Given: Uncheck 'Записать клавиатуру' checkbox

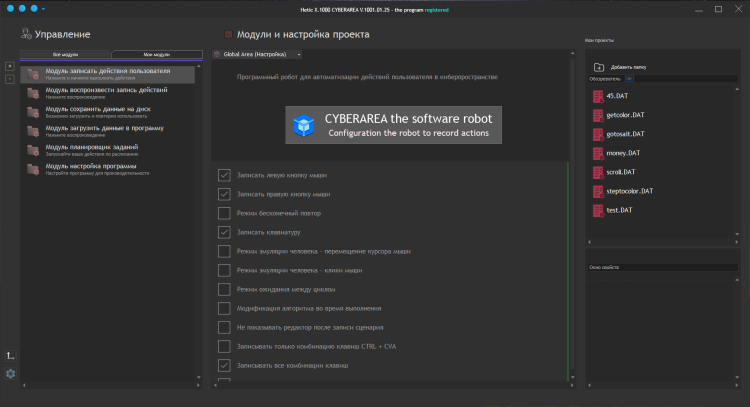Looking at the screenshot, I should [x=224, y=232].
